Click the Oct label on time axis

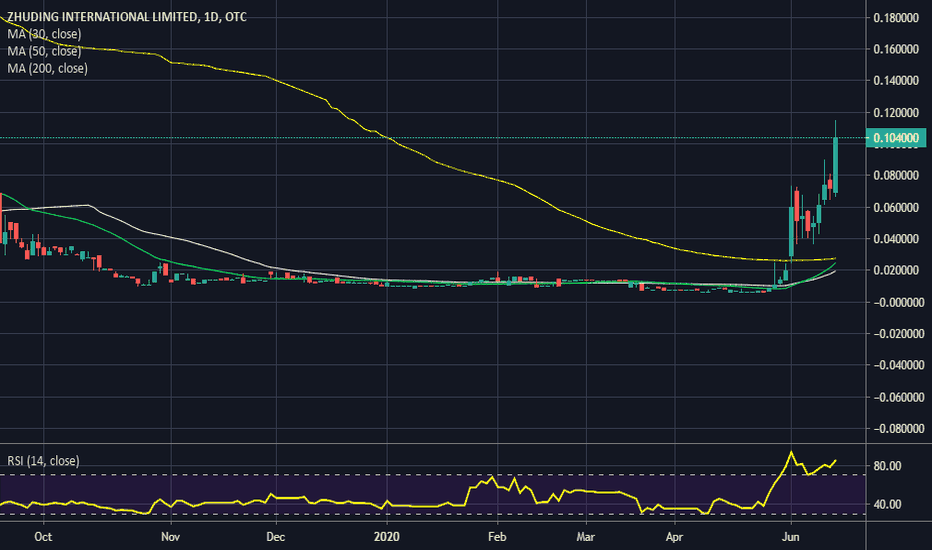coord(43,537)
